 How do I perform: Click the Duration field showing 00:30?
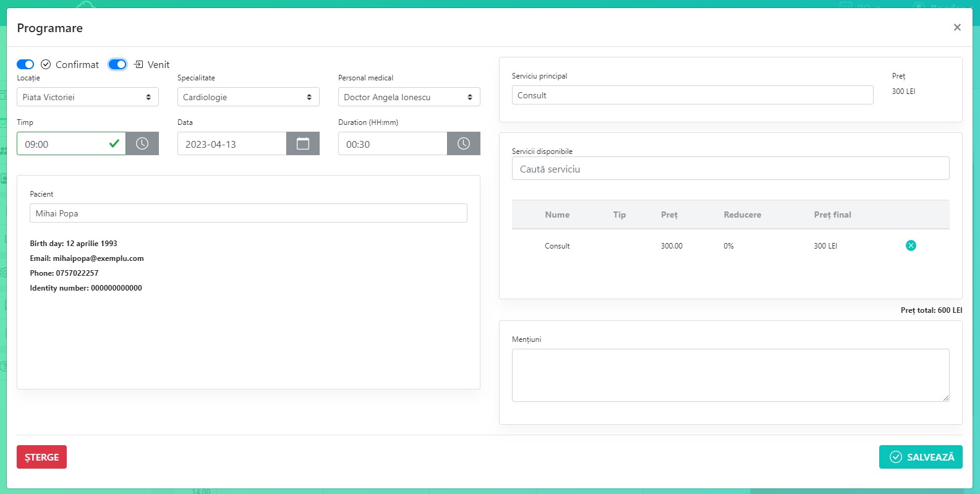click(x=393, y=144)
